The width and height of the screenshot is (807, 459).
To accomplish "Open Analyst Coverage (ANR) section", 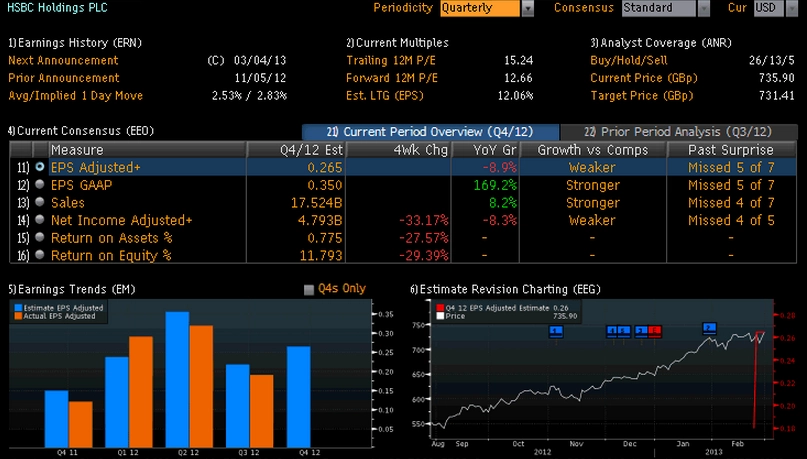I will tap(661, 43).
